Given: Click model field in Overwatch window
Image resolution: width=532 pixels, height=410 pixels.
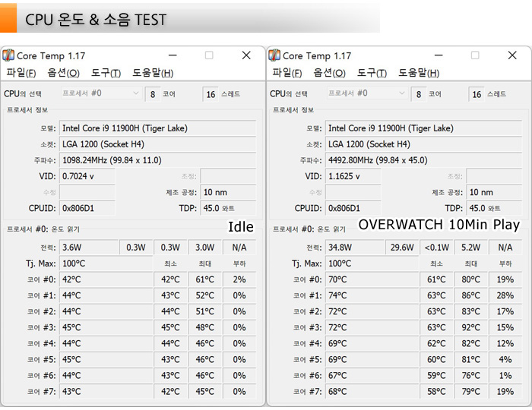Looking at the screenshot, I should point(424,128).
